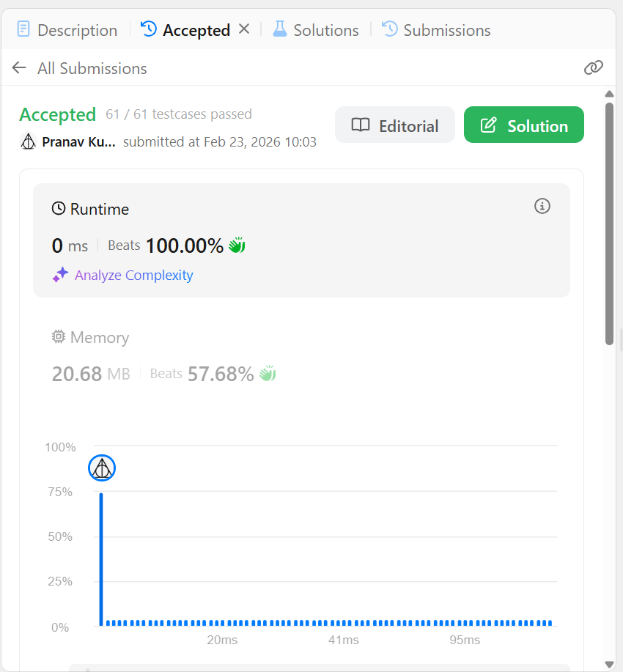Image resolution: width=623 pixels, height=672 pixels.
Task: Click the green clapping hands by 100.00%
Action: tap(237, 245)
